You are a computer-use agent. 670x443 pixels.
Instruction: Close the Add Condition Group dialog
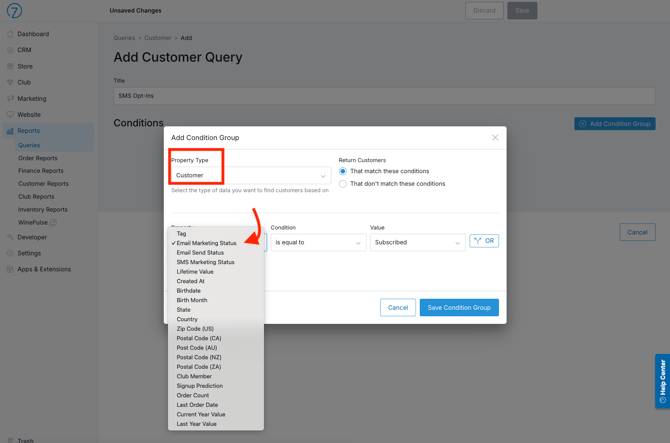[x=495, y=138]
